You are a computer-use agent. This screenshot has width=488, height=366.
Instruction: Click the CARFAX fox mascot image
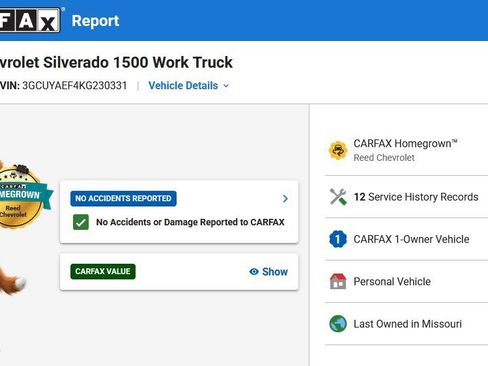point(13,281)
